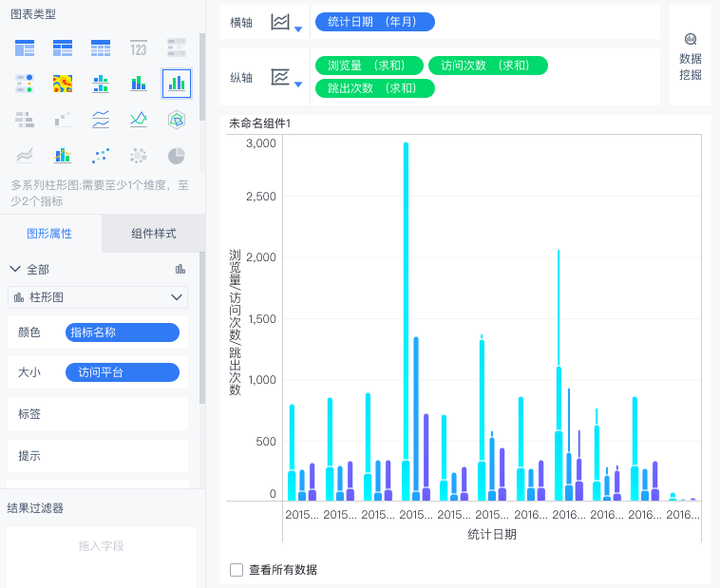
Task: Choose the grayed bubble cluster chart type
Action: [139, 156]
